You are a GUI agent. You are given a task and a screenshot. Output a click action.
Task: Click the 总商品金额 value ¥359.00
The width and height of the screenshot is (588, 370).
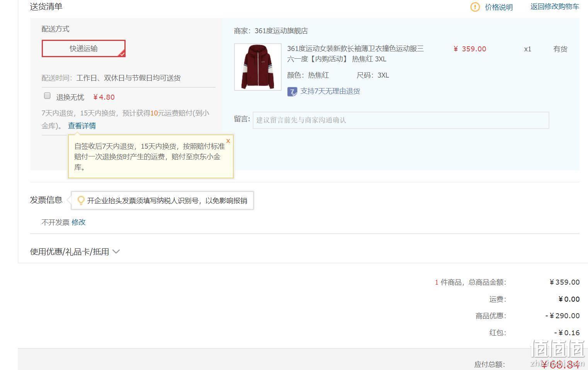point(564,282)
